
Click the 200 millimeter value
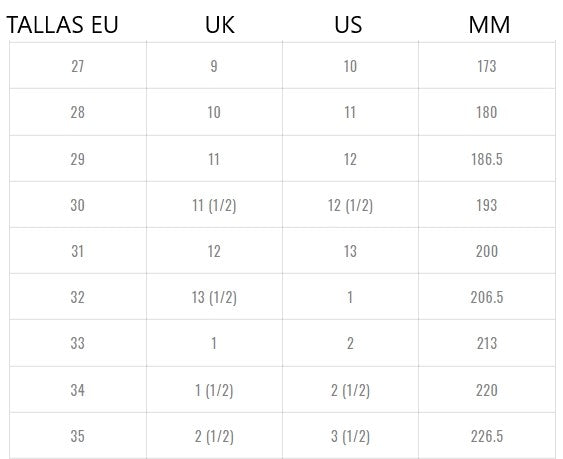click(x=487, y=251)
